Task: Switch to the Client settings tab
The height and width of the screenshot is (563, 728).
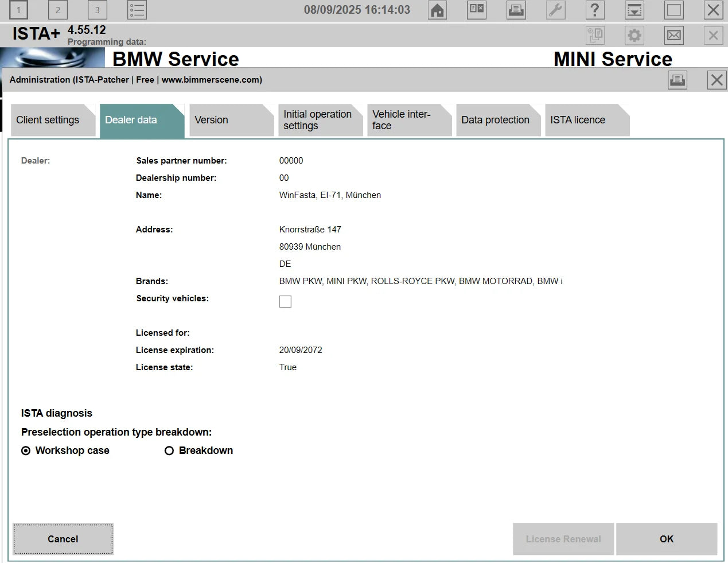Action: [x=48, y=120]
